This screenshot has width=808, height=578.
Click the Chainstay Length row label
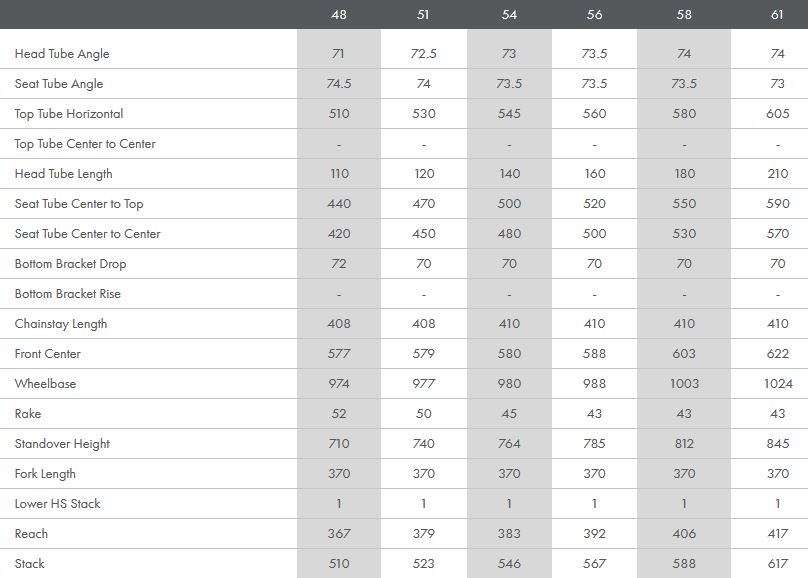(61, 324)
